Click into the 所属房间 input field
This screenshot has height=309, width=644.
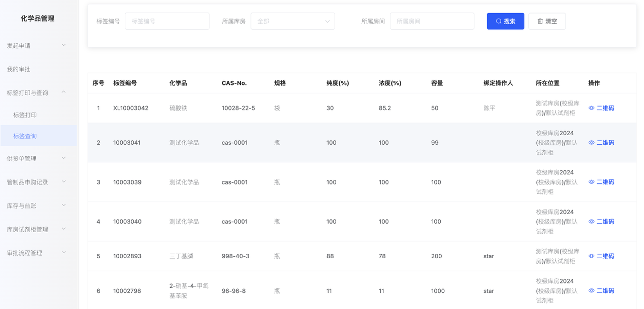tap(432, 21)
